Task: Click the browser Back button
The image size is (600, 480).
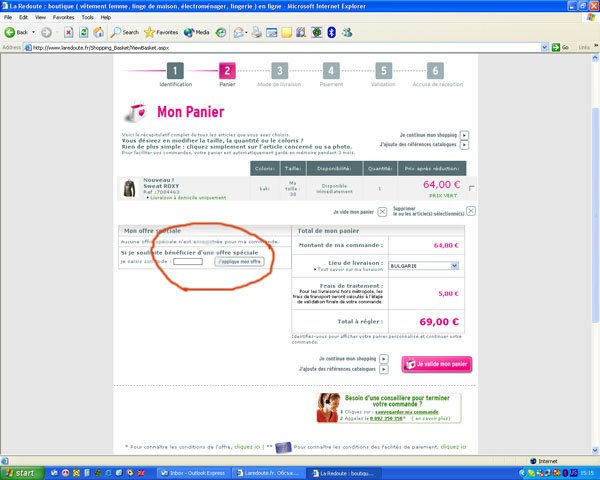Action: 20,32
